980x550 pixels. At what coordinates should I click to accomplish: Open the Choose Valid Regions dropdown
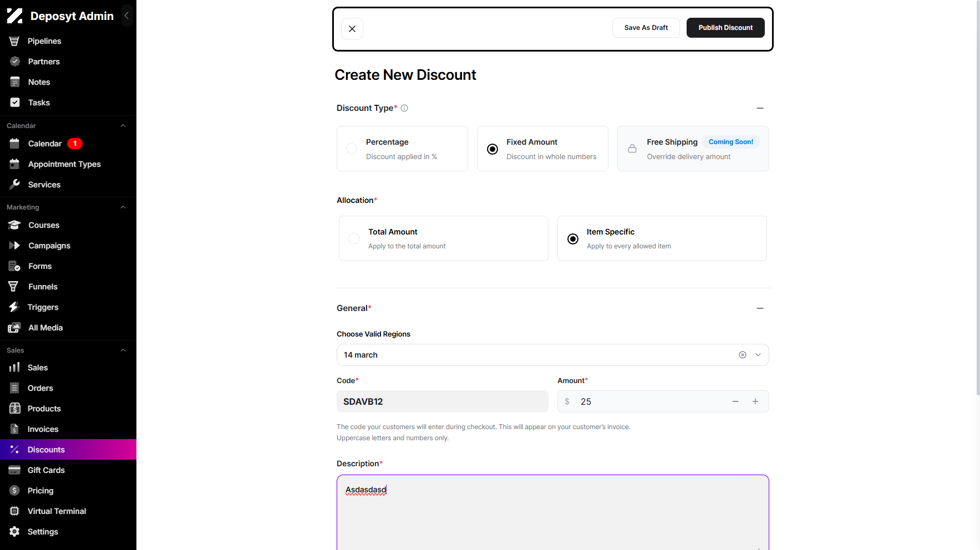(x=758, y=355)
